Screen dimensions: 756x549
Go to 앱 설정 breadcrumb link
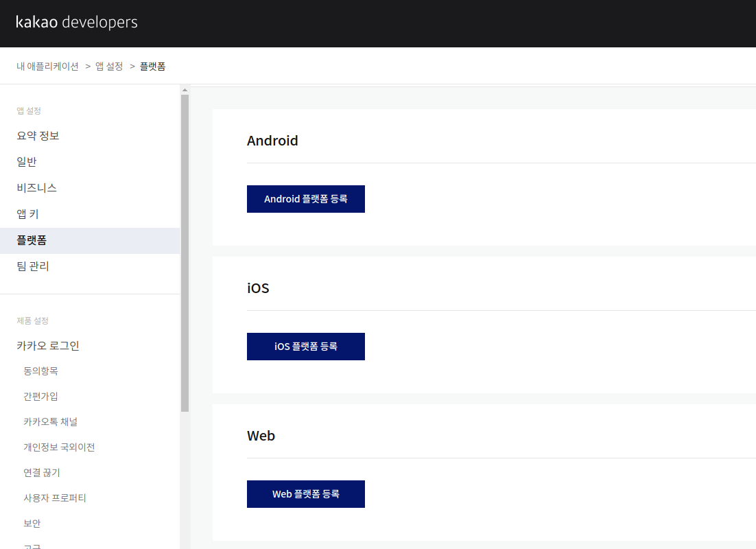pos(109,67)
